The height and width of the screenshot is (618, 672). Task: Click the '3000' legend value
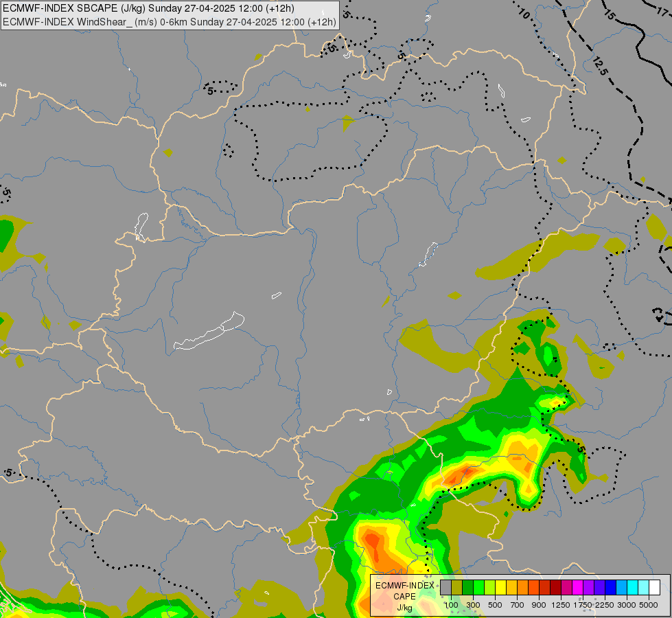click(x=627, y=605)
